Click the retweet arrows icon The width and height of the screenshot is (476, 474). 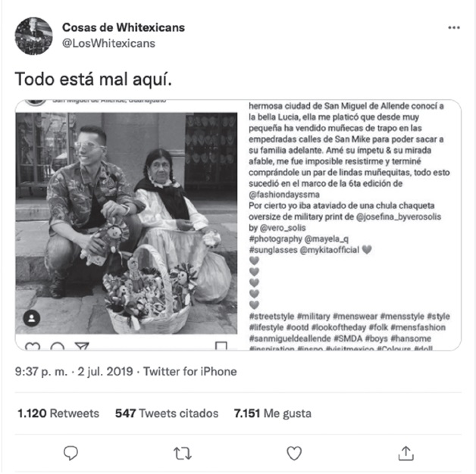pyautogui.click(x=183, y=454)
